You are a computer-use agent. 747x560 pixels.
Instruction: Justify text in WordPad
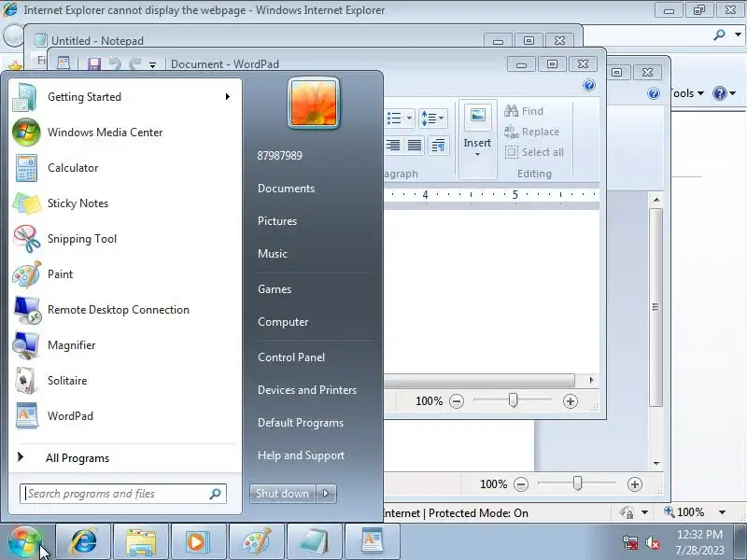click(415, 146)
